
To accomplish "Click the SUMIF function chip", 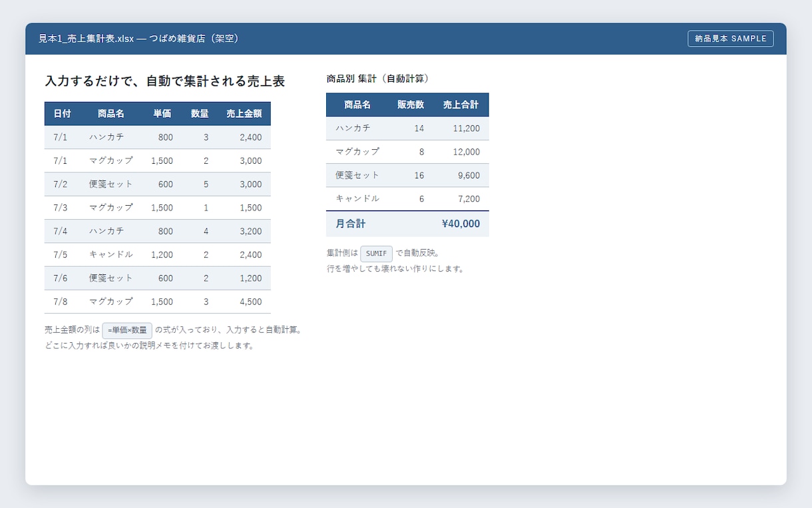I will point(376,254).
